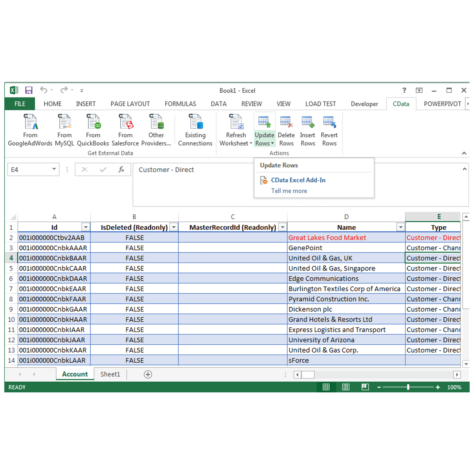This screenshot has height=476, width=476.
Task: Open the Id column filter dropdown
Action: [x=86, y=227]
